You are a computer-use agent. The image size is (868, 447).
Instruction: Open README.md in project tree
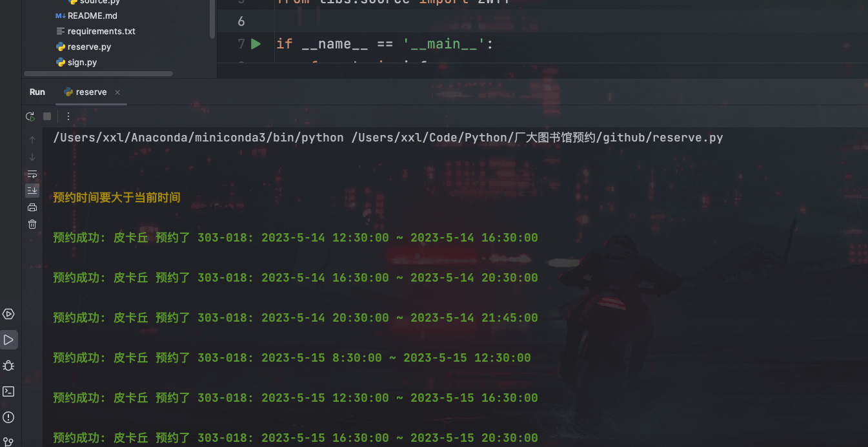[x=92, y=16]
